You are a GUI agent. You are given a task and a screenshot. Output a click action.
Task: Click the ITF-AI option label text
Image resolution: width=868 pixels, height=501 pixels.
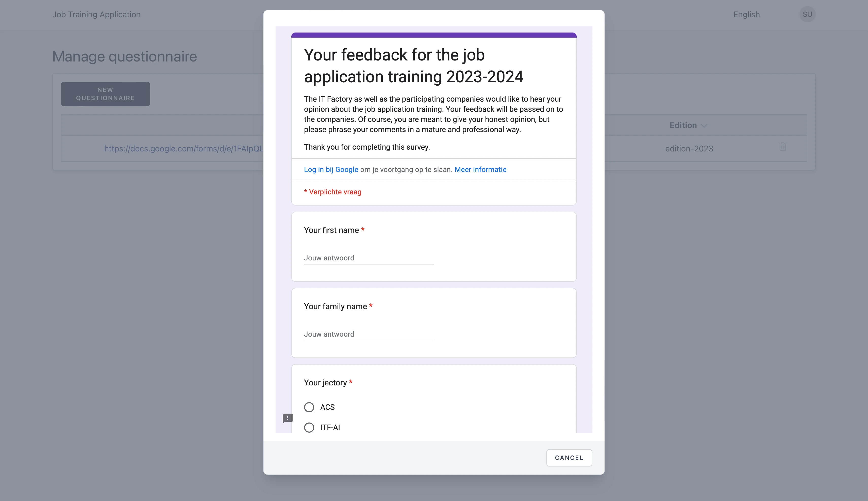(330, 427)
